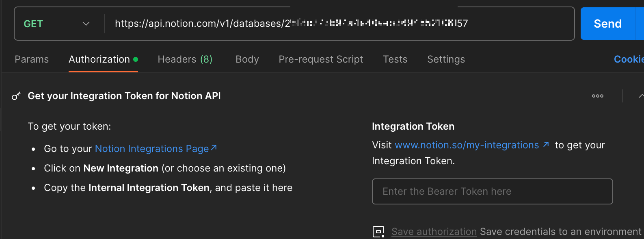The height and width of the screenshot is (239, 644).
Task: Open the Notion Integrations Page link
Action: [156, 149]
